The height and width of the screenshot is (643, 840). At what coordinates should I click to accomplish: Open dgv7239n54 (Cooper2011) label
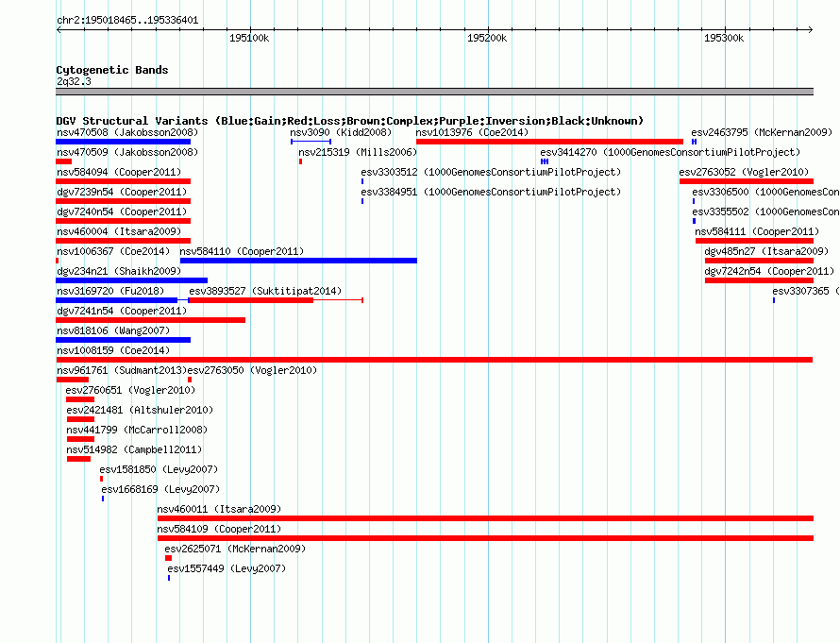[x=122, y=192]
